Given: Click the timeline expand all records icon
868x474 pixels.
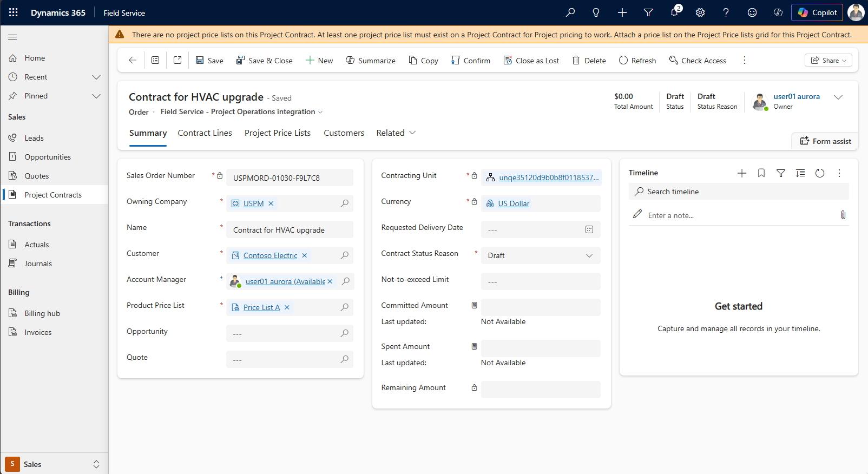Looking at the screenshot, I should point(800,173).
